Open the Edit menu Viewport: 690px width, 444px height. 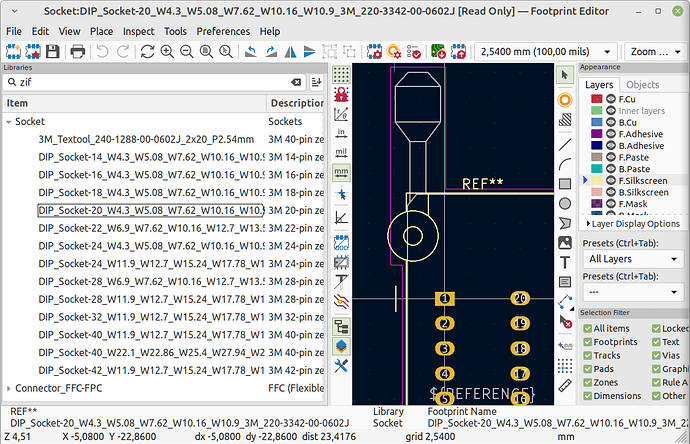(40, 31)
